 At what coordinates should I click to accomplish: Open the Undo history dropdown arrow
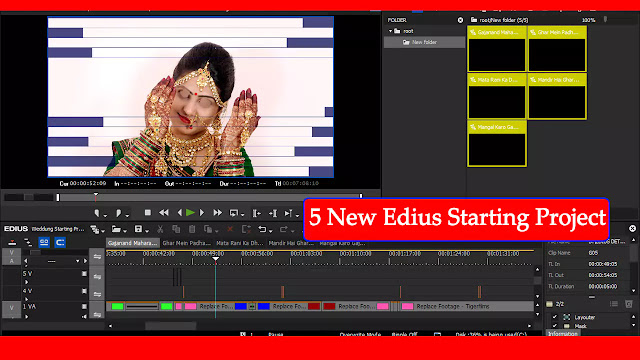[271, 231]
